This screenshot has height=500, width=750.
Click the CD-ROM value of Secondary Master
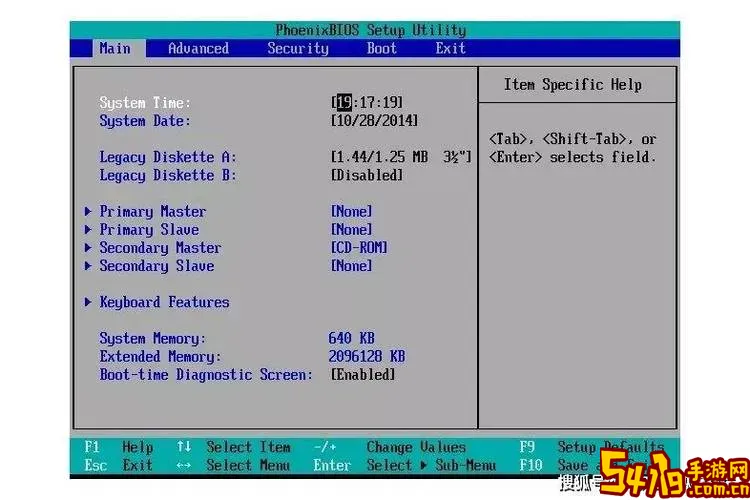point(359,247)
